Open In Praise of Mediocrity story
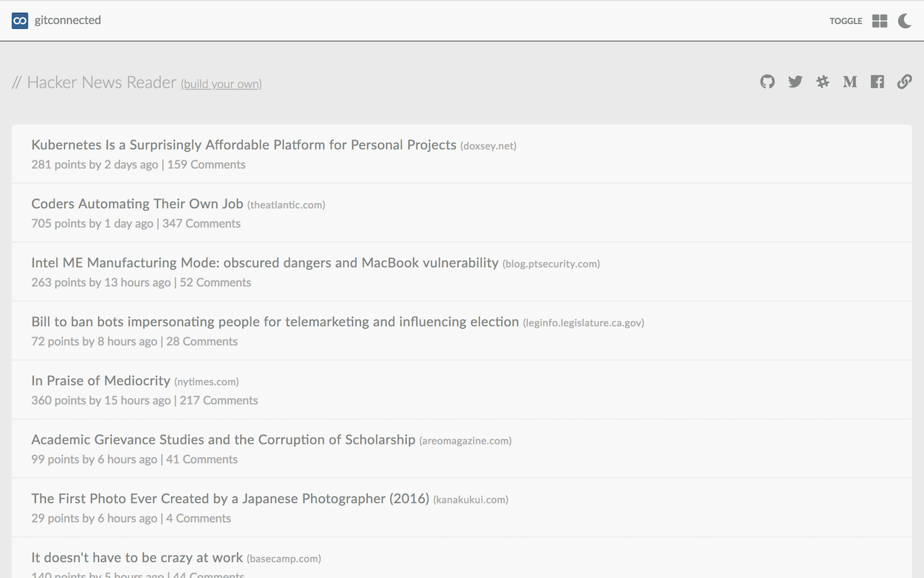Image resolution: width=924 pixels, height=578 pixels. point(101,381)
